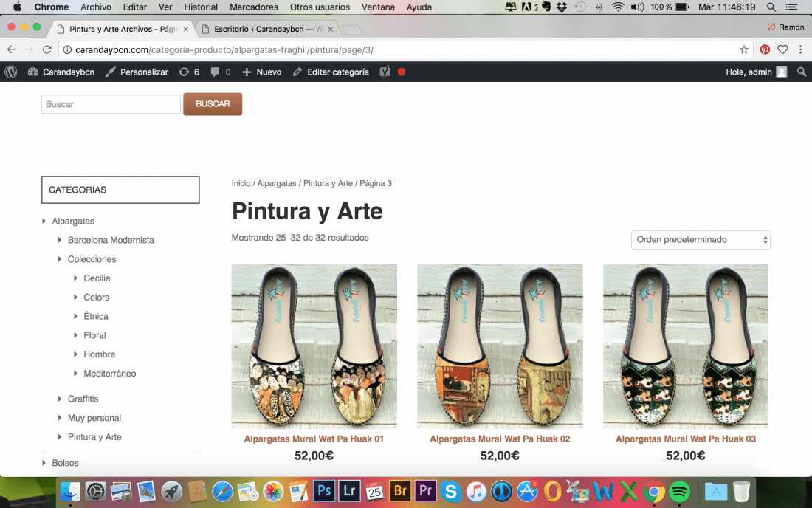Screen dimensions: 812x508
Task: Click the Buscar search field
Action: (111, 104)
